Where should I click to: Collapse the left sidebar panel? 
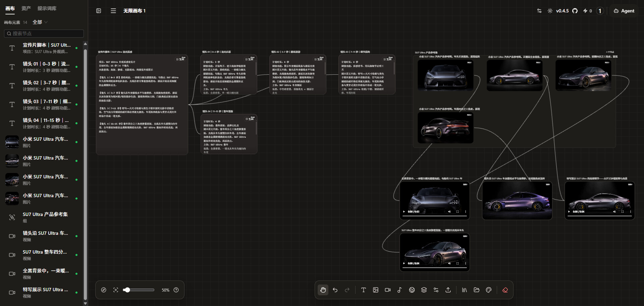(x=99, y=11)
